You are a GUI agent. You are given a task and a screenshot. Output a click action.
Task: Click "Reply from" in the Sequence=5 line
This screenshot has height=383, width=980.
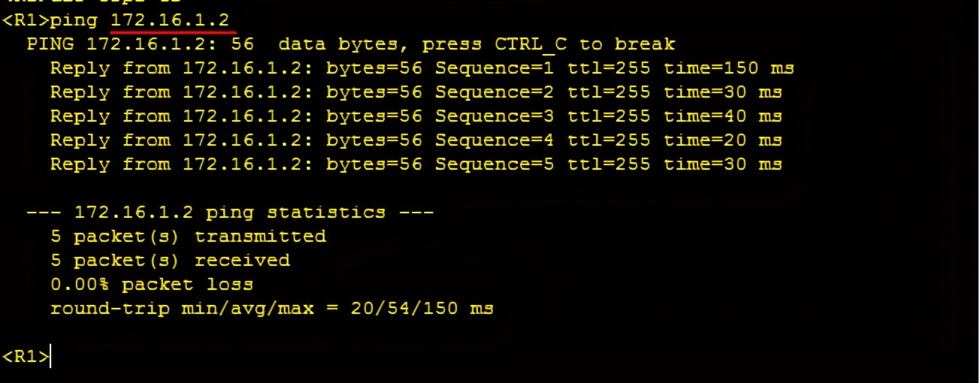110,164
